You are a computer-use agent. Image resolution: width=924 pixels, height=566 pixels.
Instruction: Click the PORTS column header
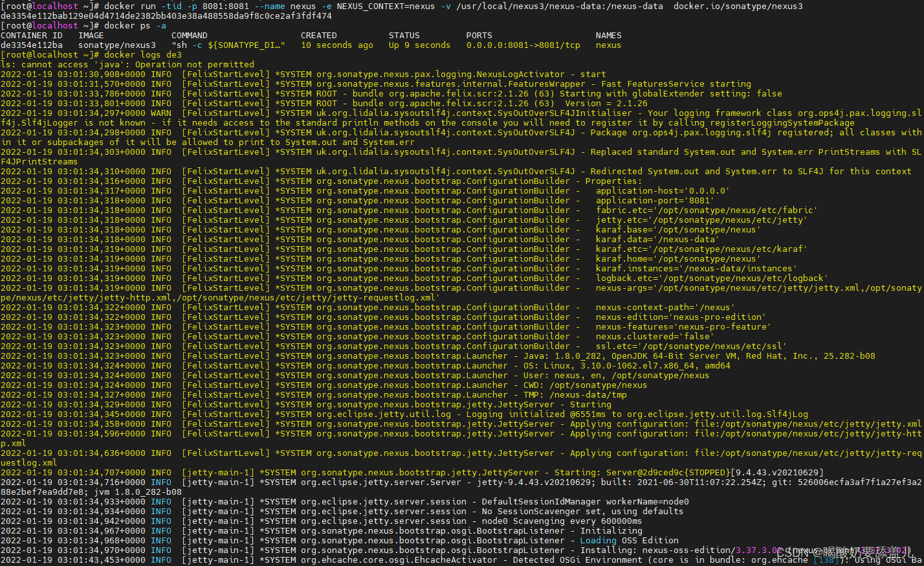[479, 36]
